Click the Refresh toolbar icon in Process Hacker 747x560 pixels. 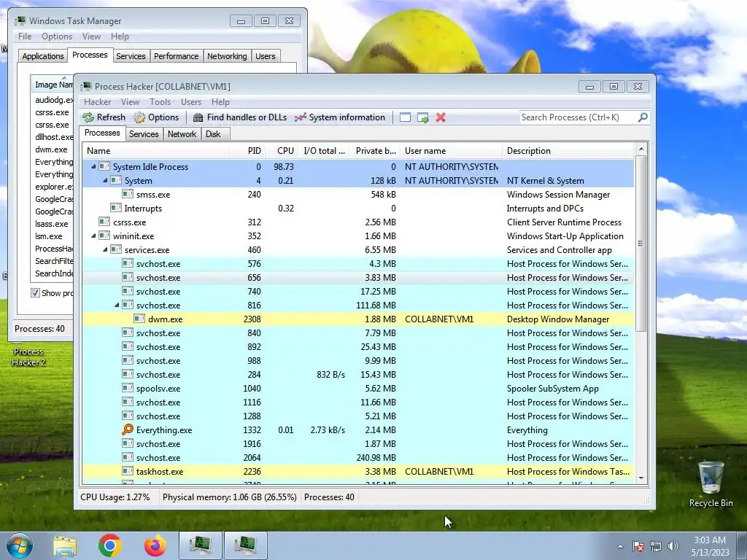(88, 117)
